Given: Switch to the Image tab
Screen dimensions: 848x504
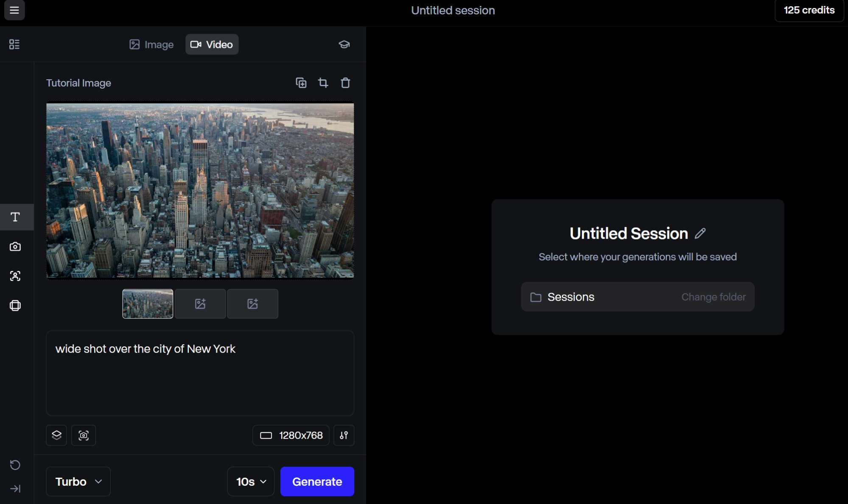Looking at the screenshot, I should click(151, 45).
